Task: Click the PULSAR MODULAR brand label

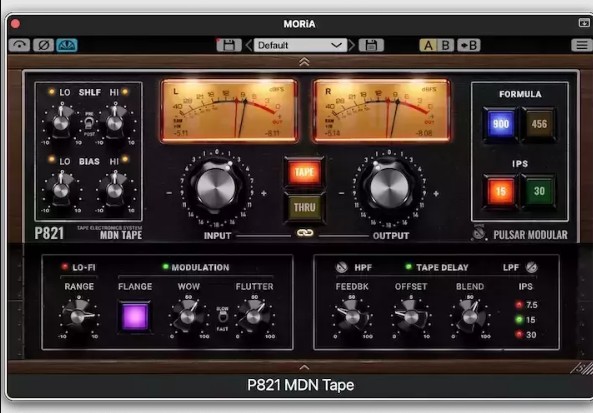Action: point(530,234)
